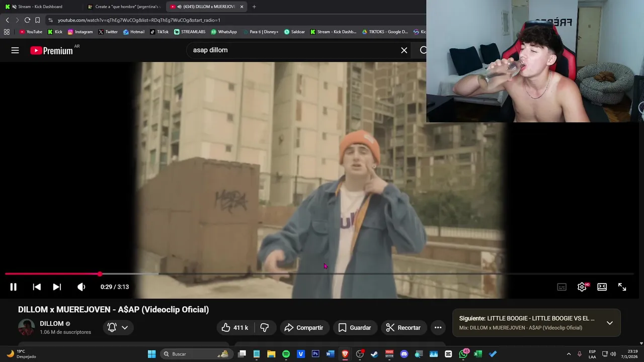Image resolution: width=644 pixels, height=362 pixels.
Task: Skip to the next video
Action: [x=57, y=287]
